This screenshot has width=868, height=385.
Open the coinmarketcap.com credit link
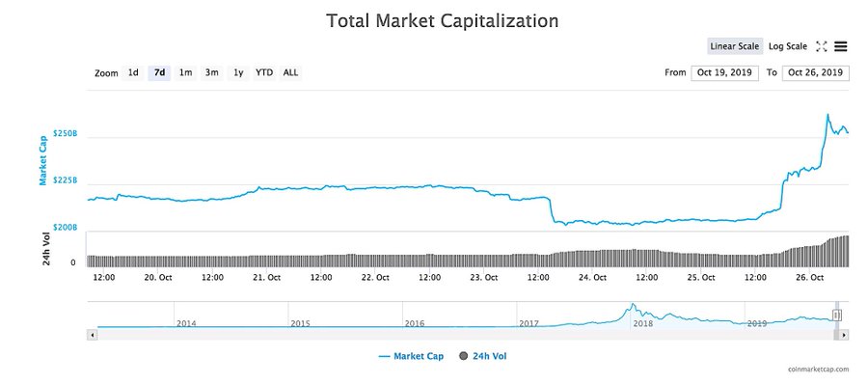pyautogui.click(x=819, y=370)
